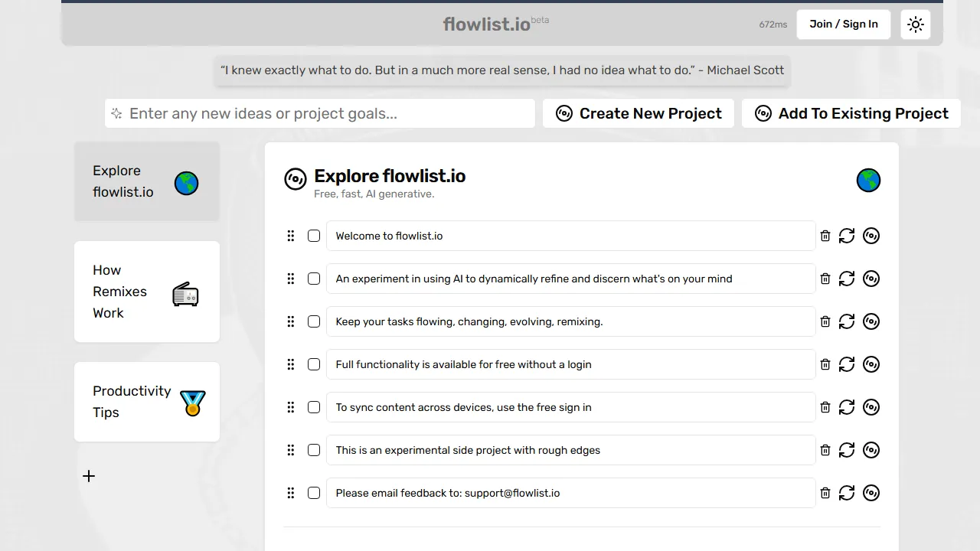The width and height of the screenshot is (980, 551).
Task: Grab the drag handle of the sync content row
Action: [x=291, y=407]
